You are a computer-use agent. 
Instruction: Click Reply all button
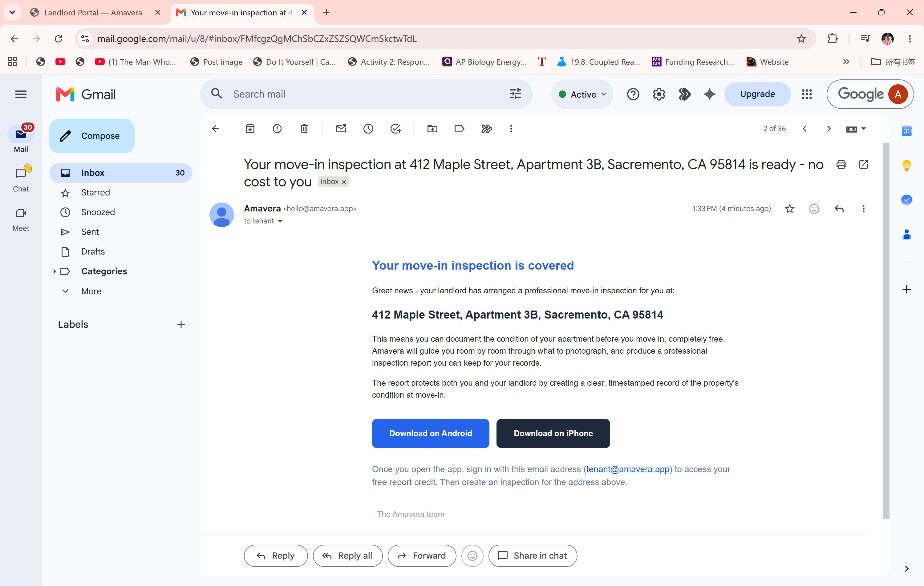coord(348,556)
